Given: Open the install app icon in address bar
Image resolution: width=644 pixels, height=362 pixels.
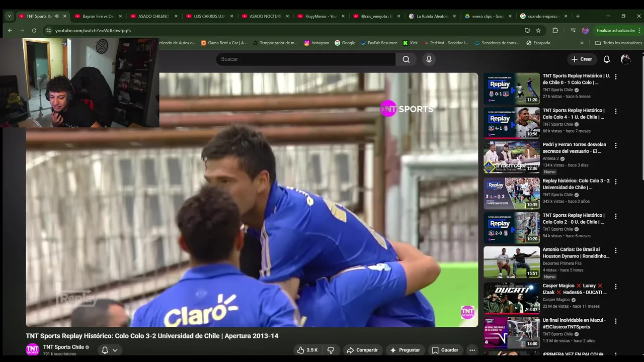Looking at the screenshot, I should (527, 30).
